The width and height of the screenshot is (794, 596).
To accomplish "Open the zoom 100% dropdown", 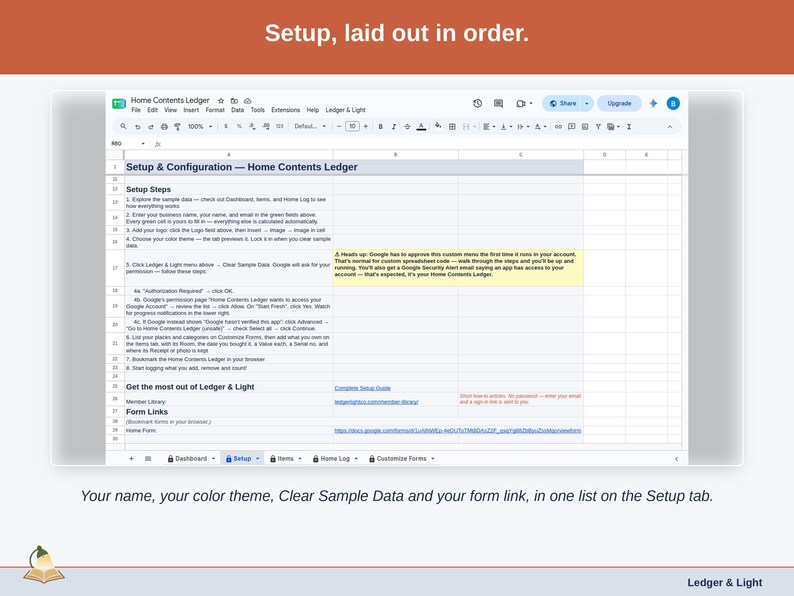I will click(x=200, y=127).
